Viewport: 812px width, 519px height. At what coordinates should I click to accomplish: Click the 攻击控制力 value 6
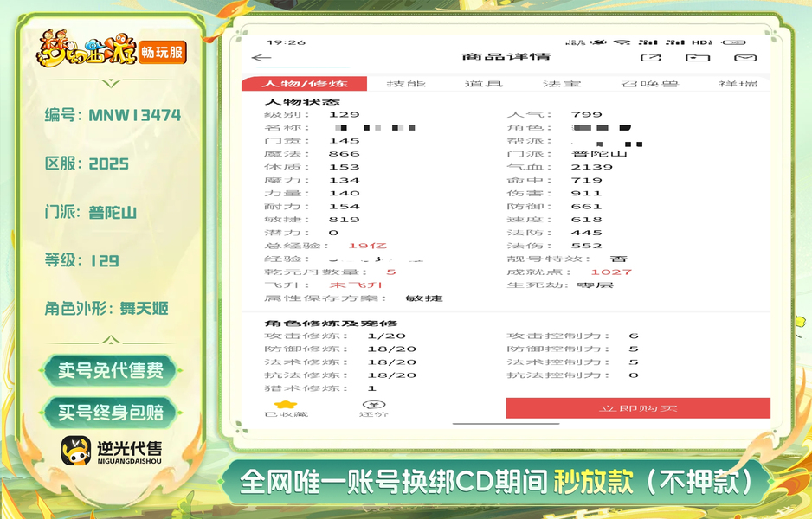pyautogui.click(x=634, y=336)
